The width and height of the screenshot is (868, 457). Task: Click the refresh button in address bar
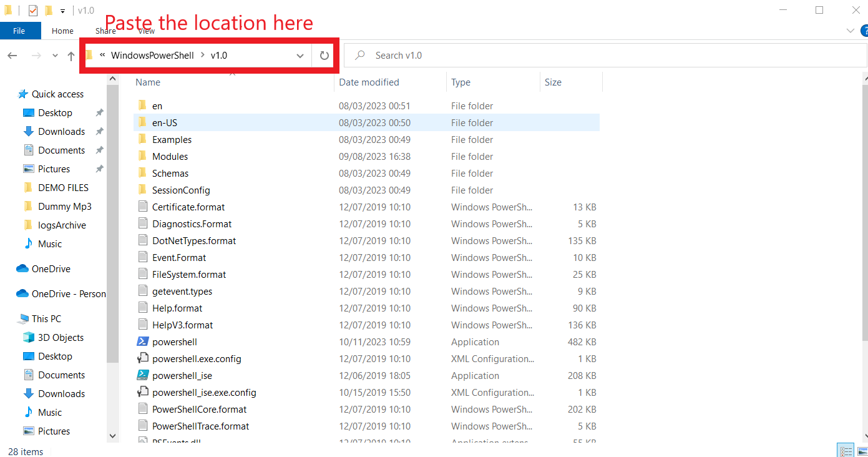click(x=324, y=56)
